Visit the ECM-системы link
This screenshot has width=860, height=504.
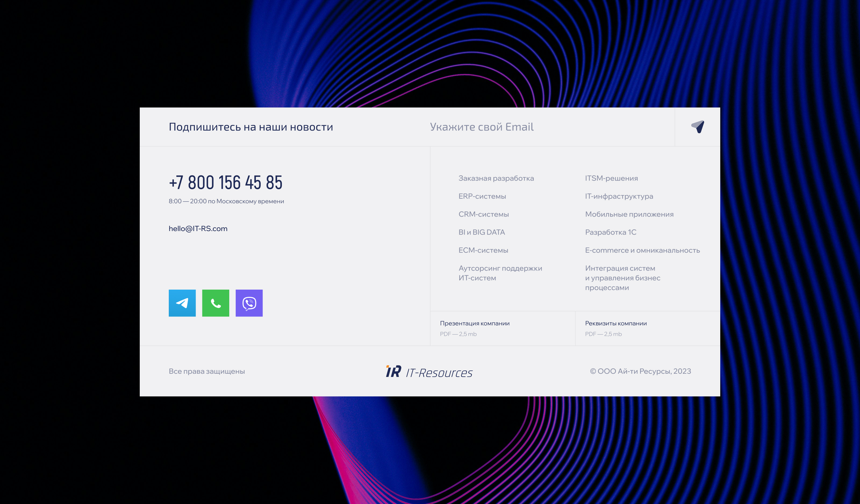[x=483, y=250]
